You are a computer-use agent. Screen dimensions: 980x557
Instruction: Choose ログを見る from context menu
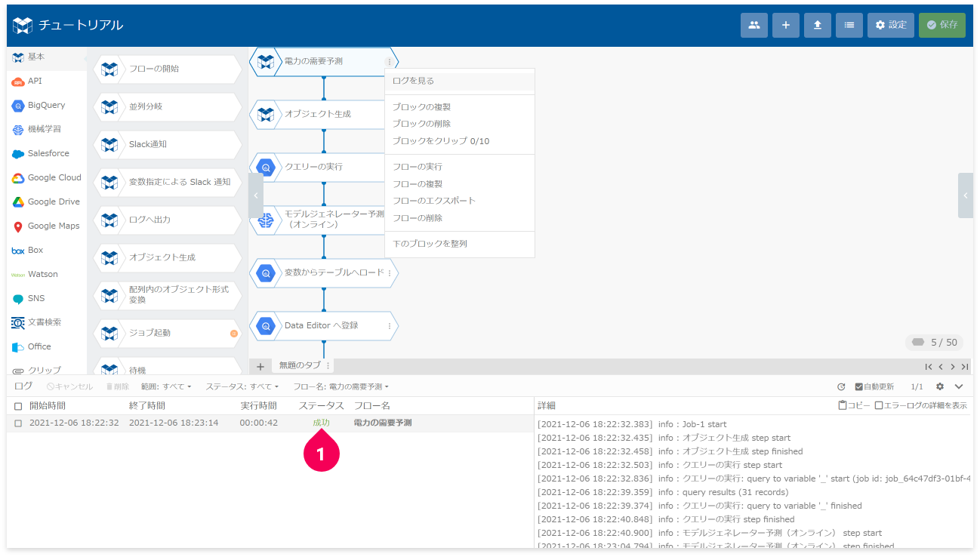pyautogui.click(x=460, y=81)
